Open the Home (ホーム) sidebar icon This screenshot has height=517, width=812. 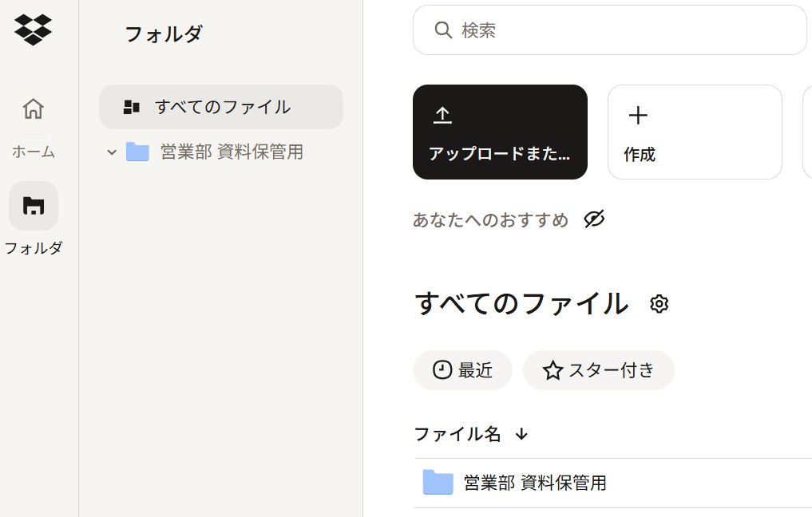[33, 109]
